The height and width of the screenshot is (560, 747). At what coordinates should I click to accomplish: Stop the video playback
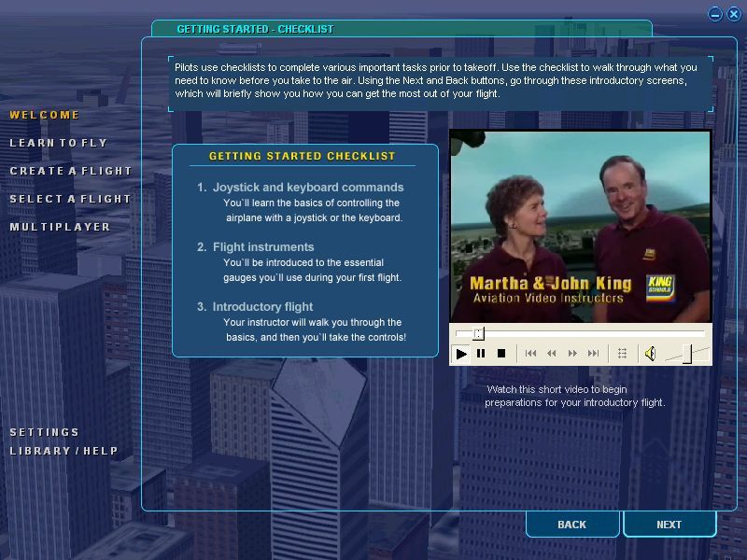click(x=501, y=354)
